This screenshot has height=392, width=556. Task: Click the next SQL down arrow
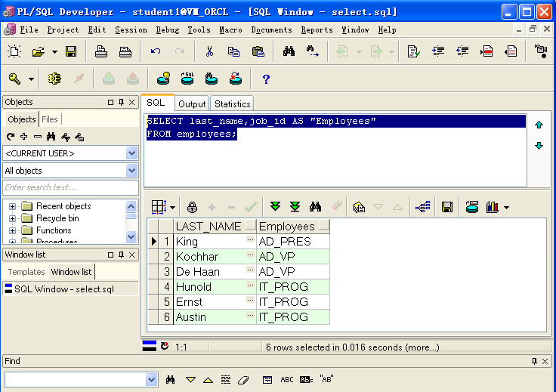click(x=539, y=146)
